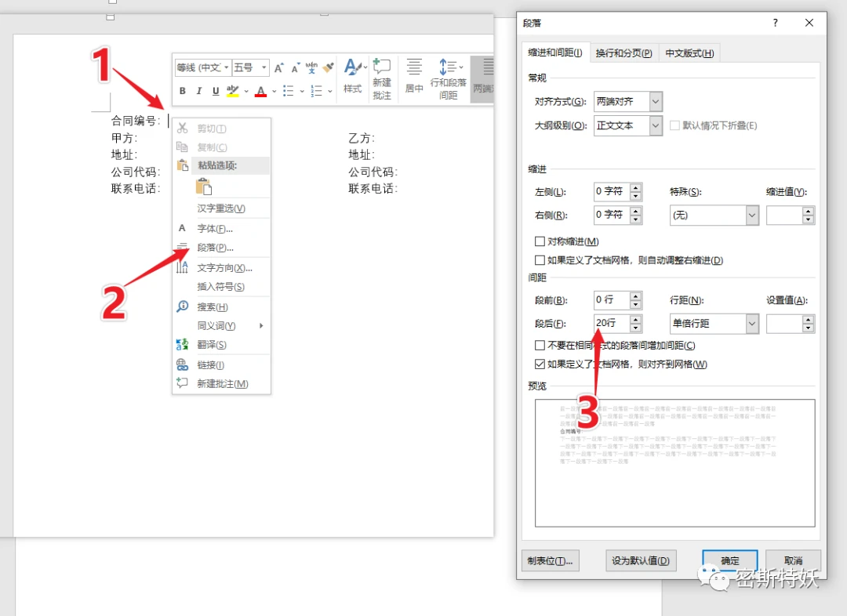Apply bold formatting from the mini toolbar
The width and height of the screenshot is (847, 616).
click(183, 90)
